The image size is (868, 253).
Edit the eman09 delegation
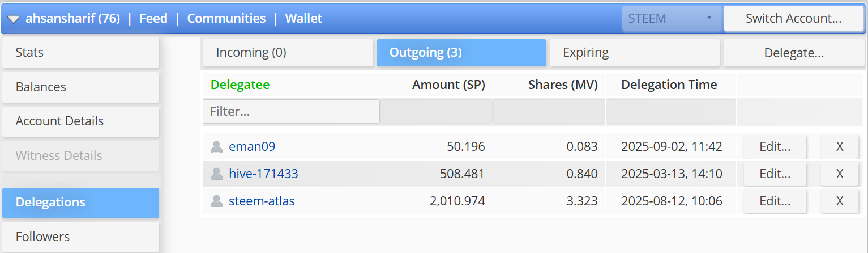775,147
